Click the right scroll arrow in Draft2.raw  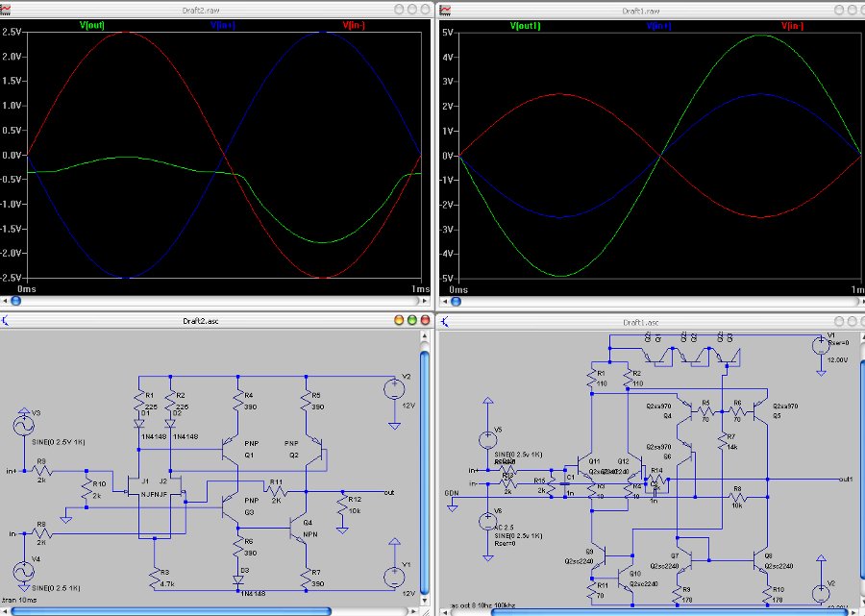point(424,301)
